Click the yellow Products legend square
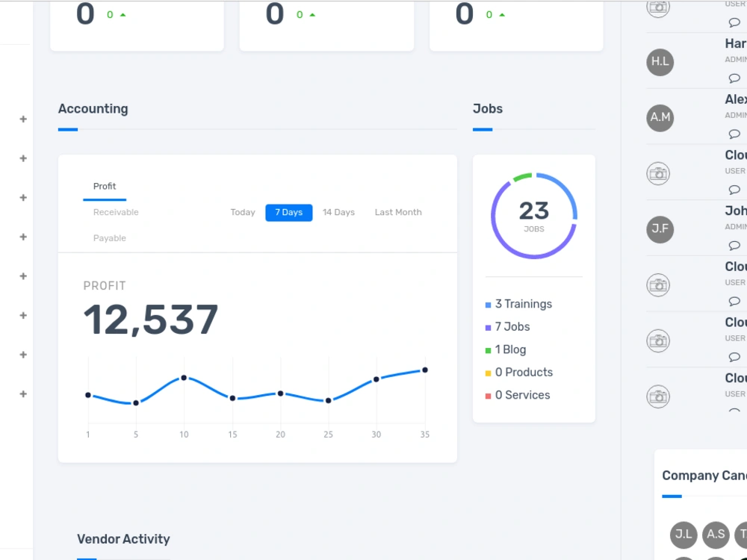This screenshot has width=747, height=560. [x=488, y=373]
